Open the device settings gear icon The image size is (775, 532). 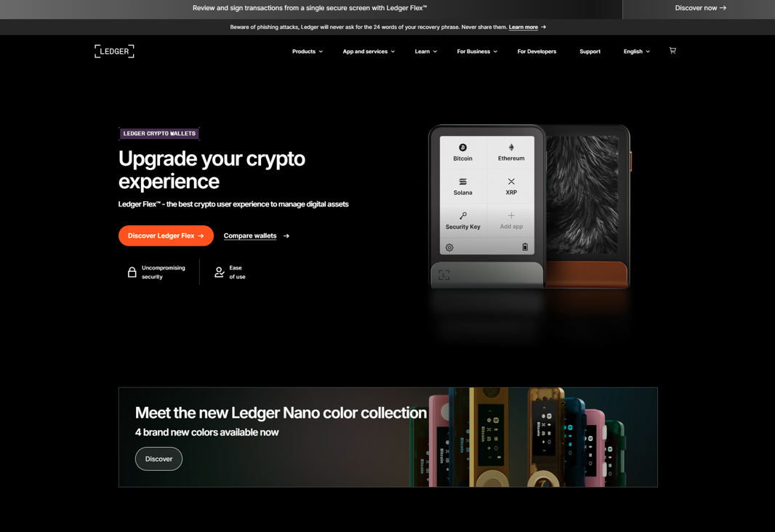(x=449, y=248)
